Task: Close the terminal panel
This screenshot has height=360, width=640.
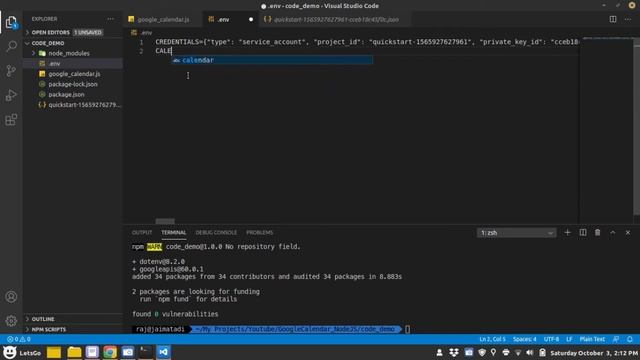Action: tap(628, 232)
